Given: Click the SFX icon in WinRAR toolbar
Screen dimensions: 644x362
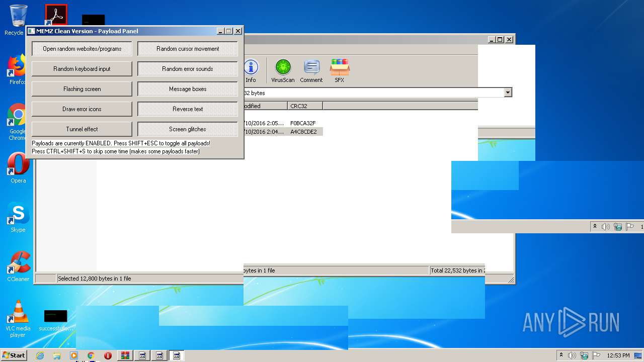Looking at the screenshot, I should (340, 71).
